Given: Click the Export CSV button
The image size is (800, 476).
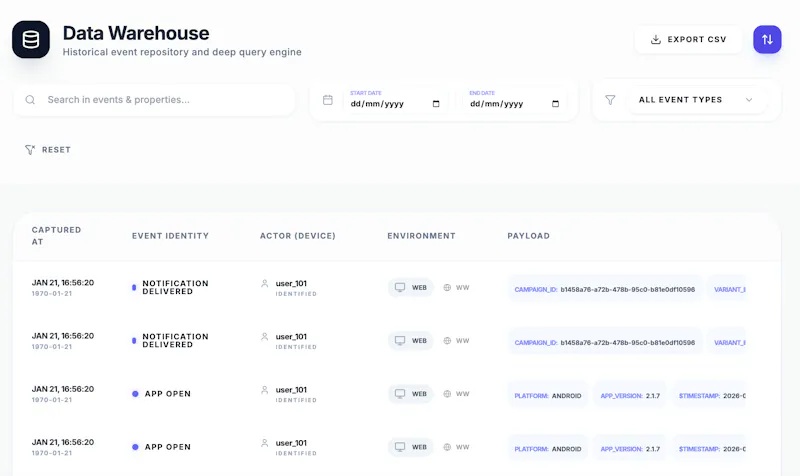Looking at the screenshot, I should pyautogui.click(x=688, y=39).
